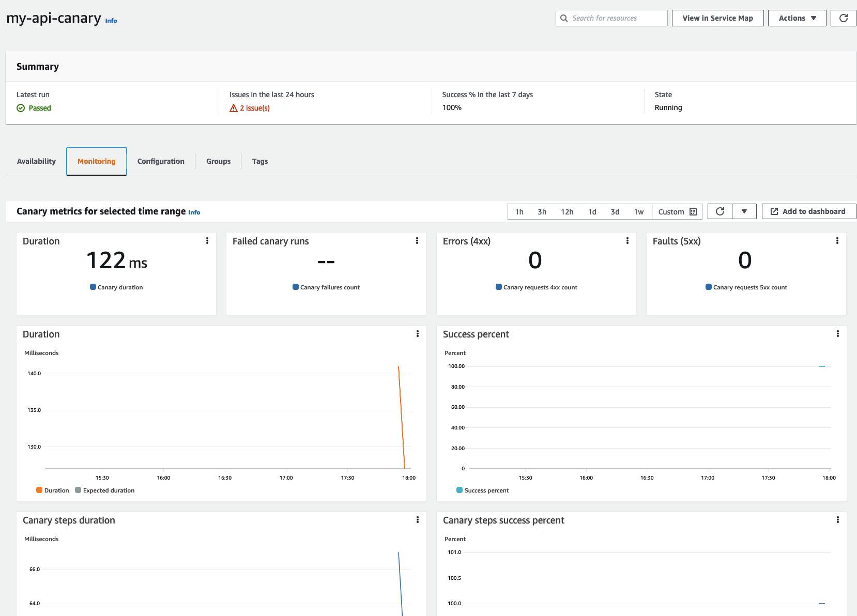Open the Duration stat widget kebab menu
This screenshot has height=616, width=857.
pos(207,241)
